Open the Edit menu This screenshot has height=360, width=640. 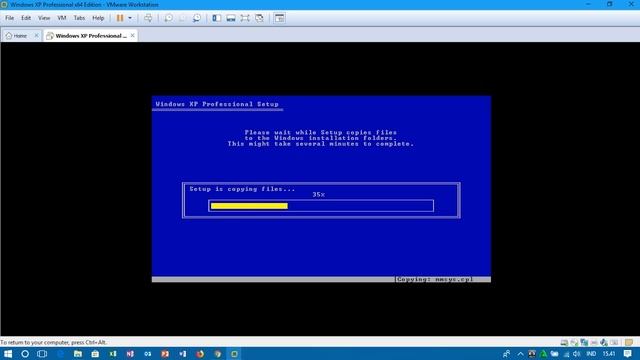pos(26,18)
